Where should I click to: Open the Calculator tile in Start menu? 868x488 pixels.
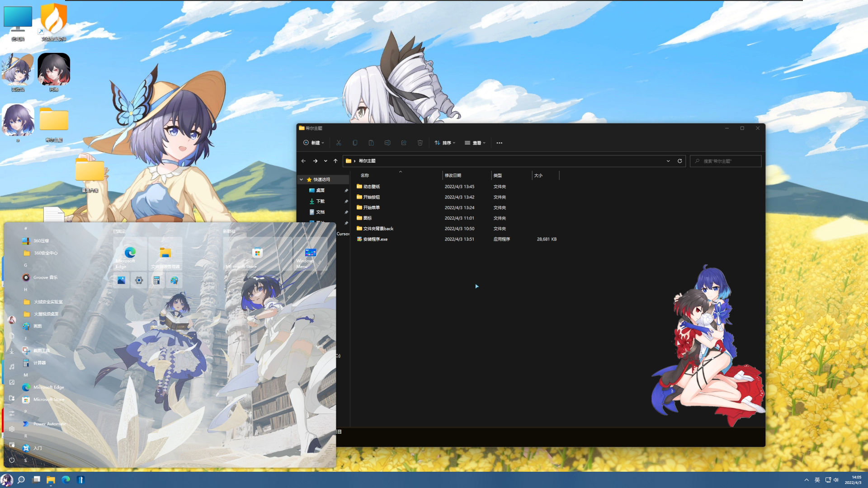tap(156, 281)
